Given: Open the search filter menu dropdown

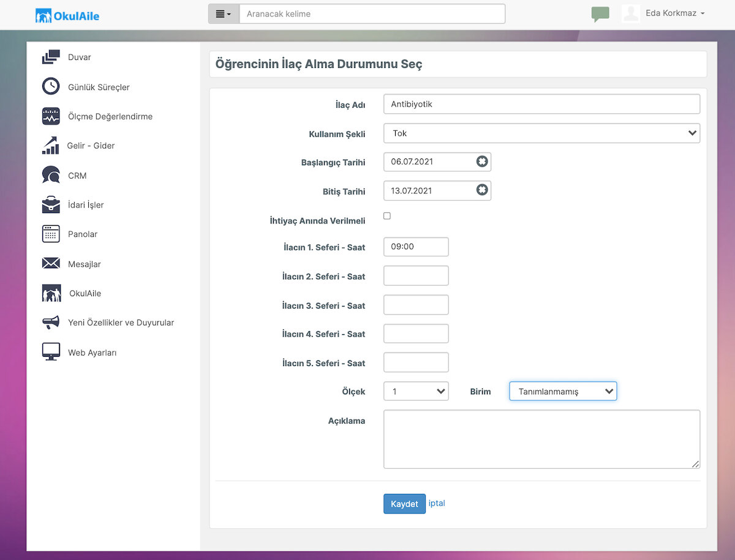Looking at the screenshot, I should [x=224, y=13].
